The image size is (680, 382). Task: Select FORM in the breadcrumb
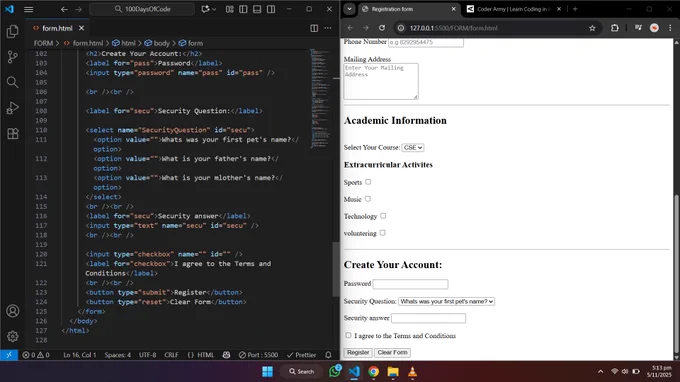tap(43, 43)
